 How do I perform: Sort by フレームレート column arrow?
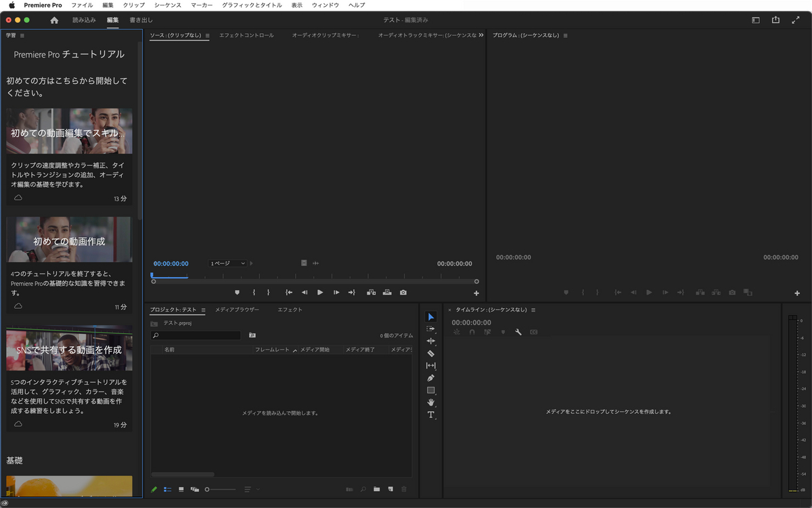[294, 350]
